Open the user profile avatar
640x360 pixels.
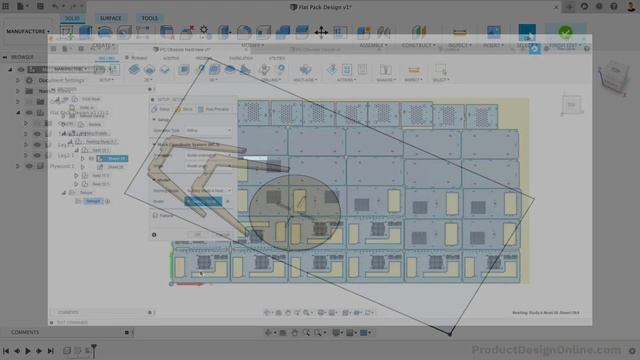(631, 6)
